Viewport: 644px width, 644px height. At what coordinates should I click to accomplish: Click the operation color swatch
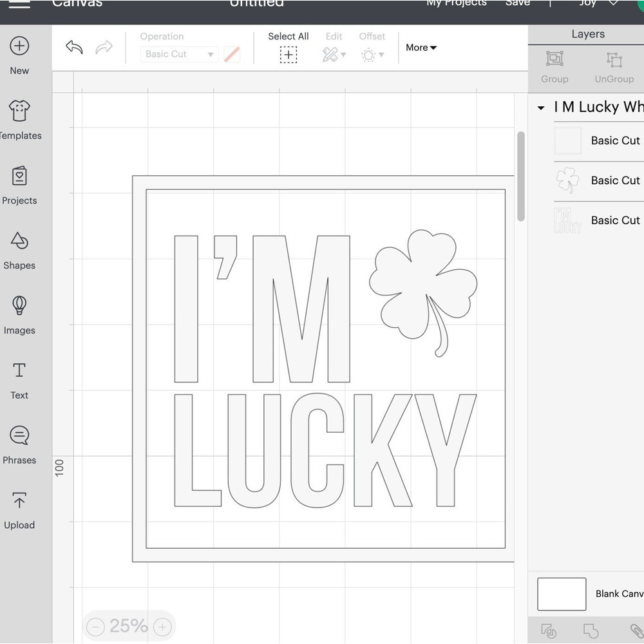[x=231, y=54]
